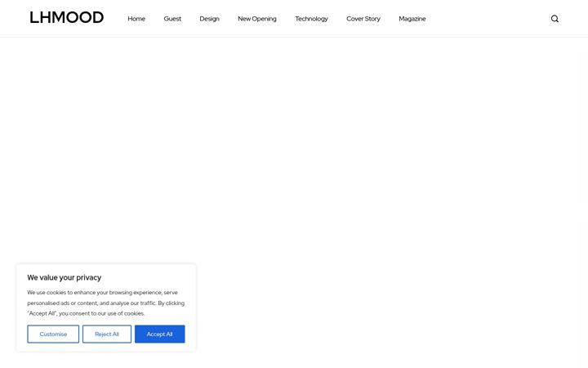Click the cookie consent description paragraph

point(105,303)
